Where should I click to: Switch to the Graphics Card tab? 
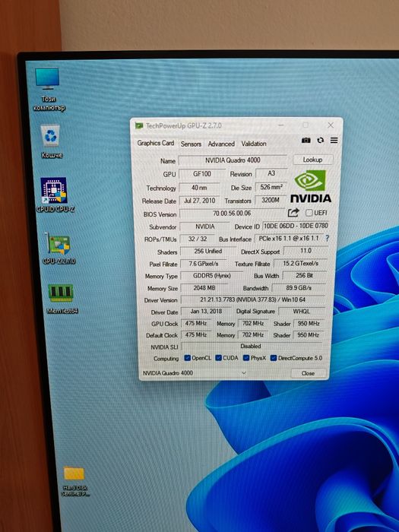click(155, 143)
